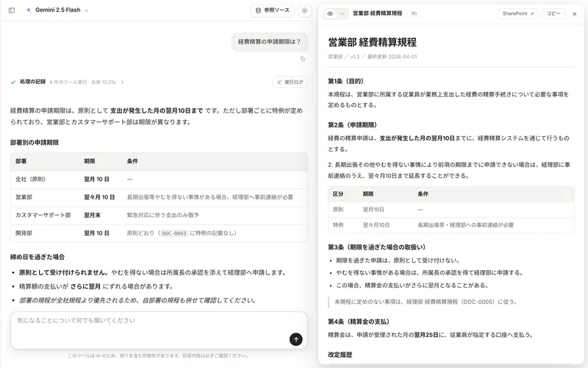
Task: Switch document to code source view
Action: 343,13
